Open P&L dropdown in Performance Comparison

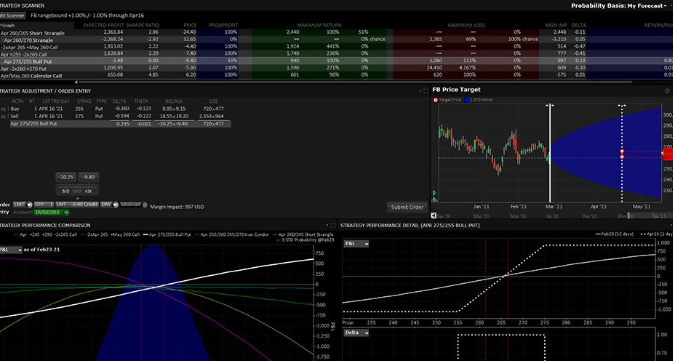(x=10, y=249)
